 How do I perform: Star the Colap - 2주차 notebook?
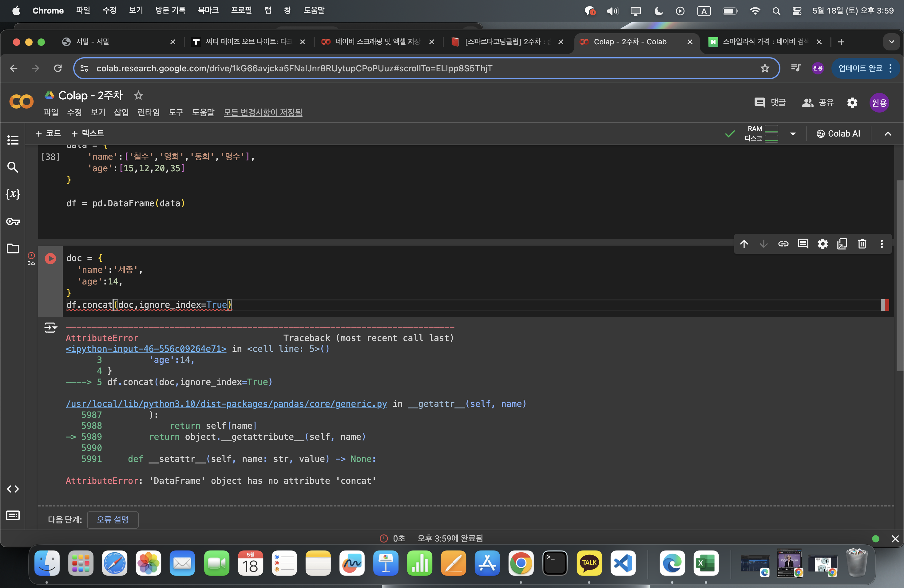pyautogui.click(x=138, y=95)
